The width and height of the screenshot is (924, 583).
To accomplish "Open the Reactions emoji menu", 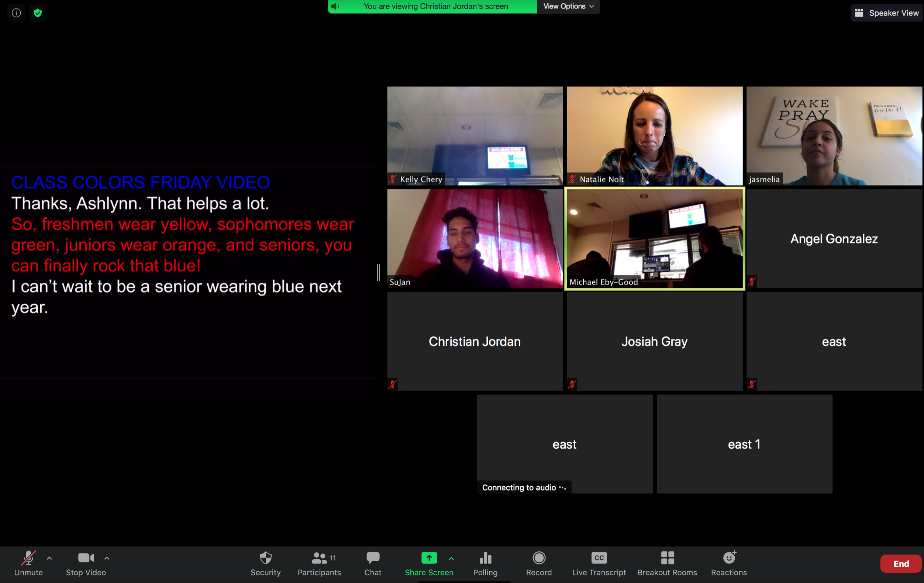I will click(x=729, y=563).
